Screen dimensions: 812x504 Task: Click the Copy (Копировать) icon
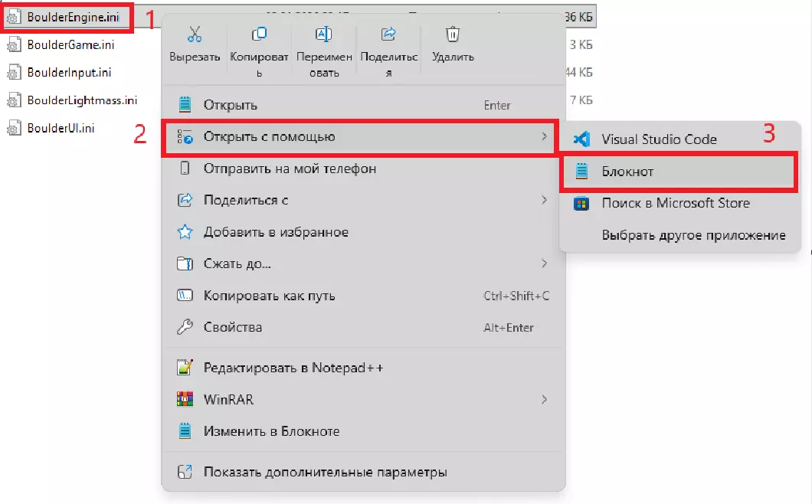tap(259, 34)
